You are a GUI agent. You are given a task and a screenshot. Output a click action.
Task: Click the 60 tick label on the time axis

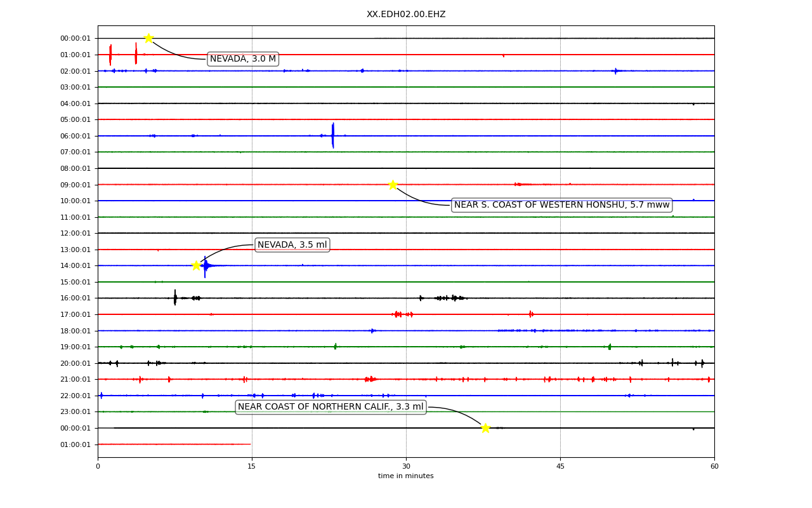coord(714,467)
